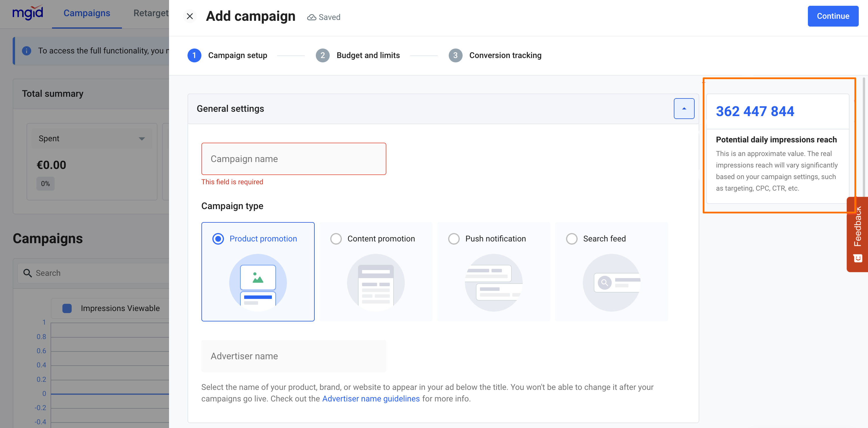This screenshot has height=428, width=868.
Task: Open the Campaigns tab in top navigation
Action: (87, 13)
